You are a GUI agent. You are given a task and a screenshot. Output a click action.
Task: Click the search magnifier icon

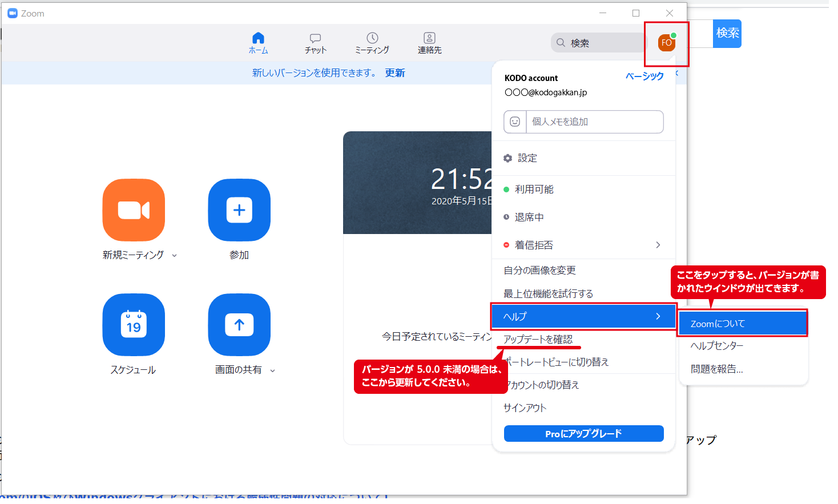561,43
